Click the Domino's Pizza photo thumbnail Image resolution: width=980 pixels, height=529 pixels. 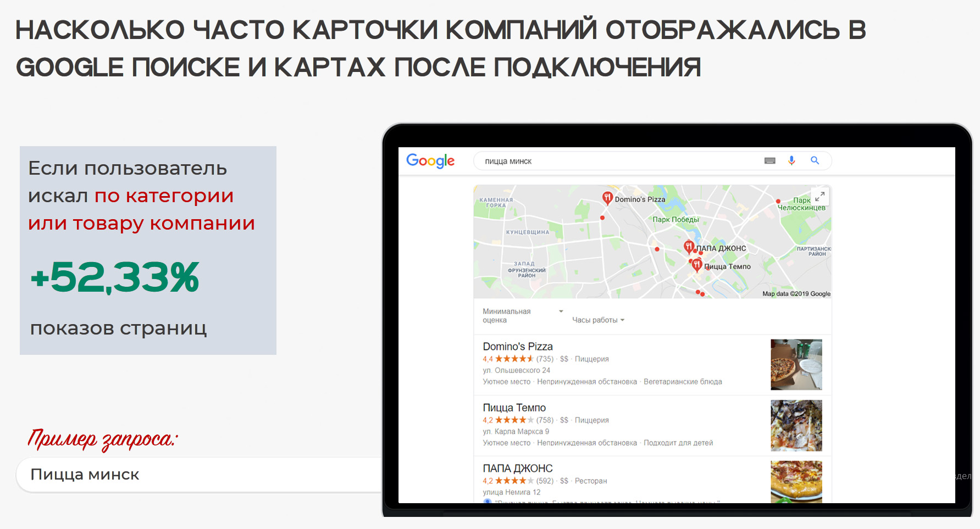[x=796, y=365]
